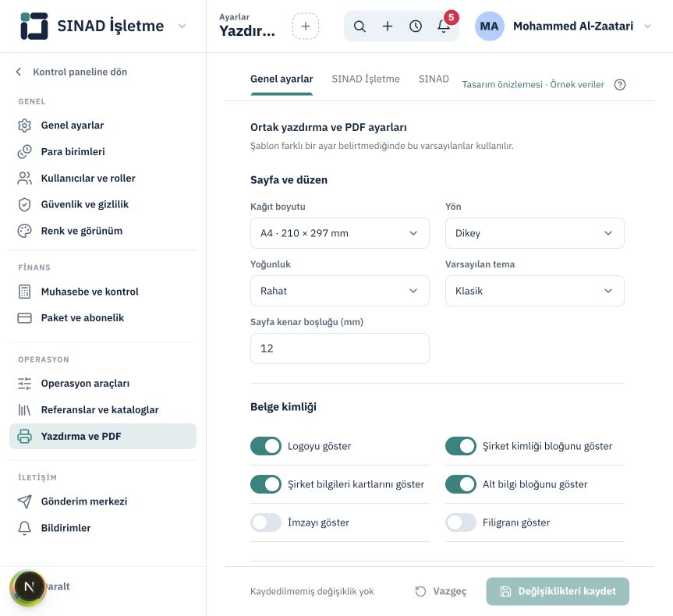Open the search magnifier icon
673x616 pixels.
click(x=360, y=27)
